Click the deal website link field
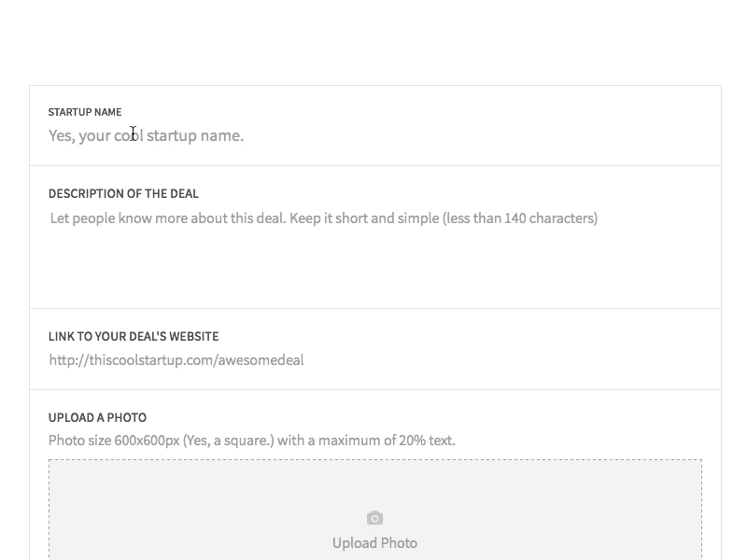The width and height of the screenshot is (747, 560). coord(373,360)
